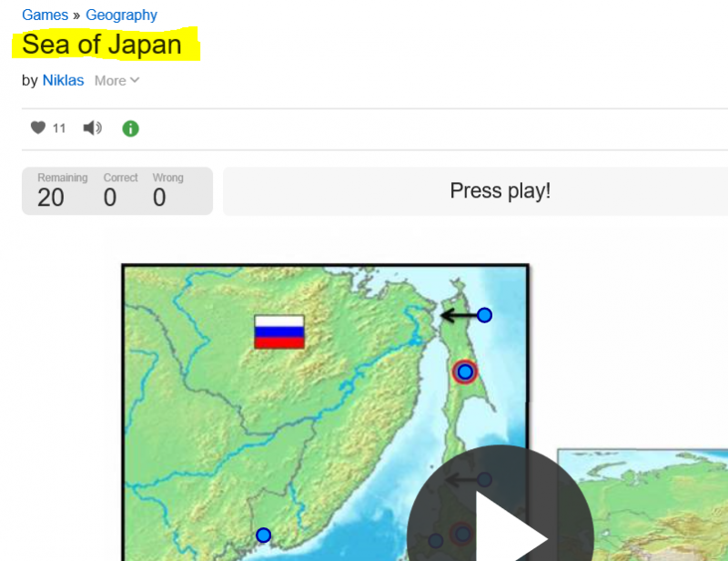Expand the More dropdown next to the author
The width and height of the screenshot is (728, 561).
(116, 80)
